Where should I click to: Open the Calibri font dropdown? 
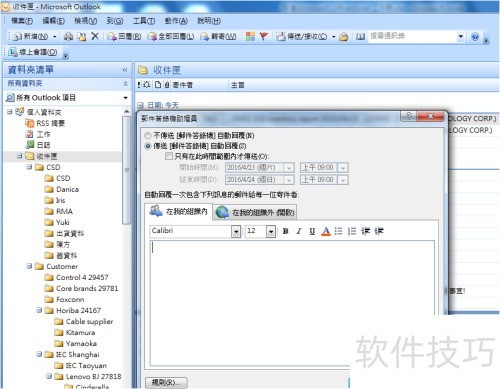pyautogui.click(x=236, y=231)
